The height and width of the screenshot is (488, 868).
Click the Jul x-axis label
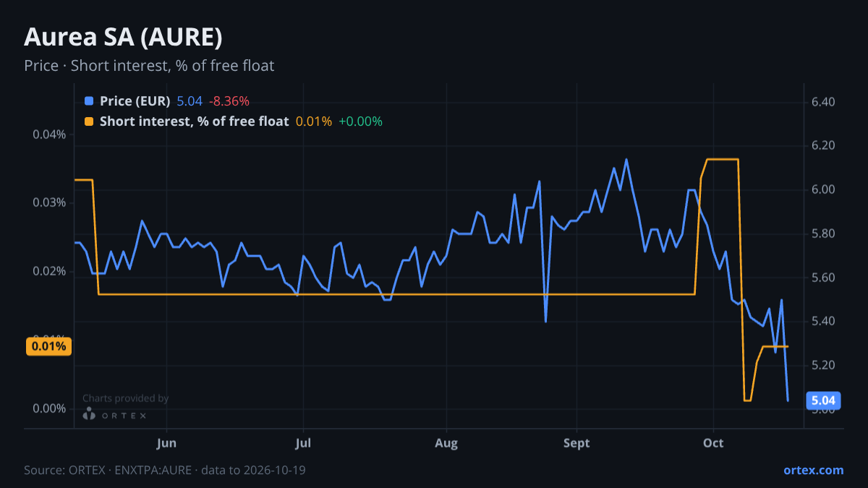[x=304, y=442]
